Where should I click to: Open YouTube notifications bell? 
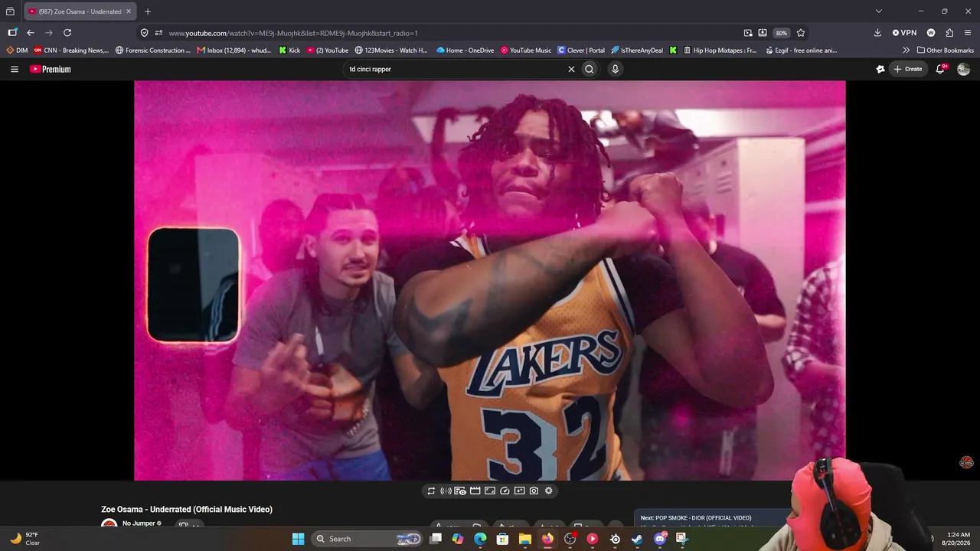[x=941, y=69]
